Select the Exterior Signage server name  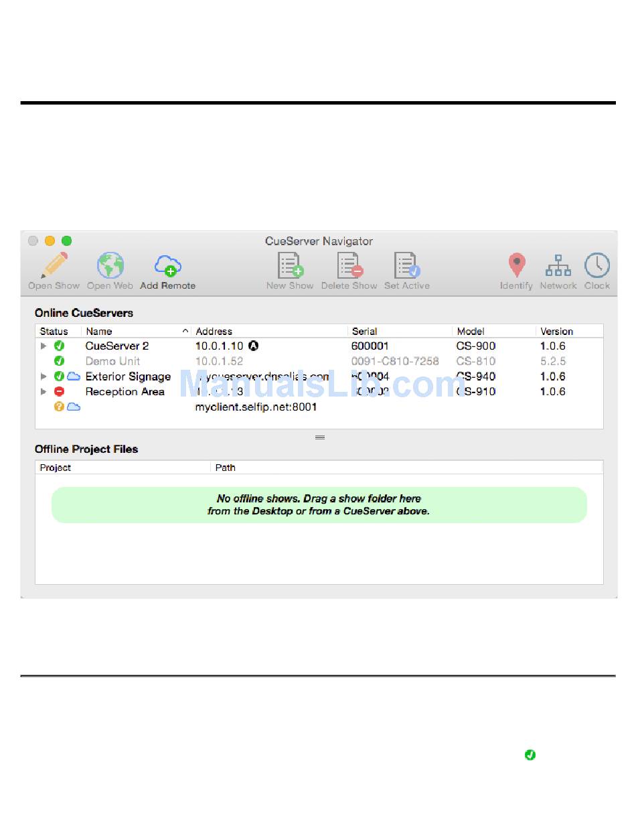pos(129,376)
